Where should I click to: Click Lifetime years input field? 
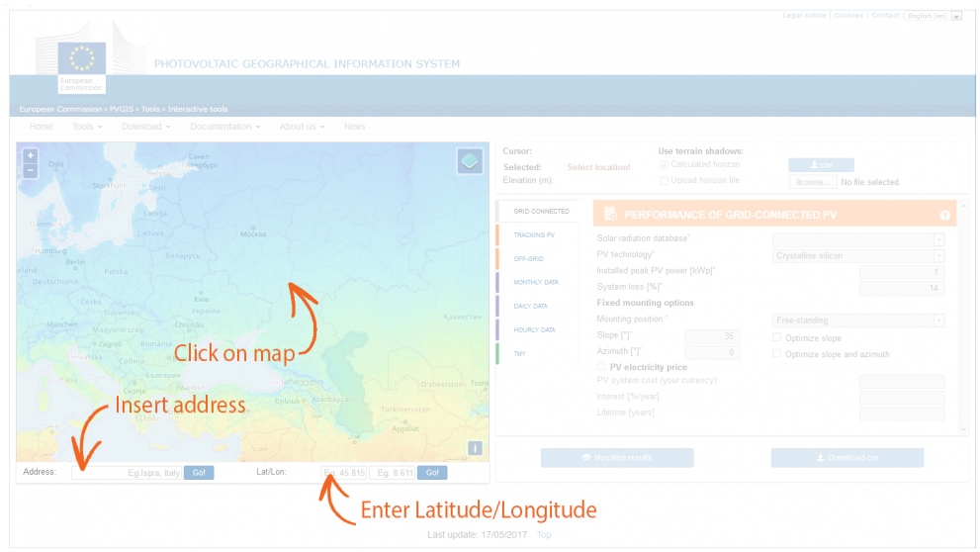[902, 414]
